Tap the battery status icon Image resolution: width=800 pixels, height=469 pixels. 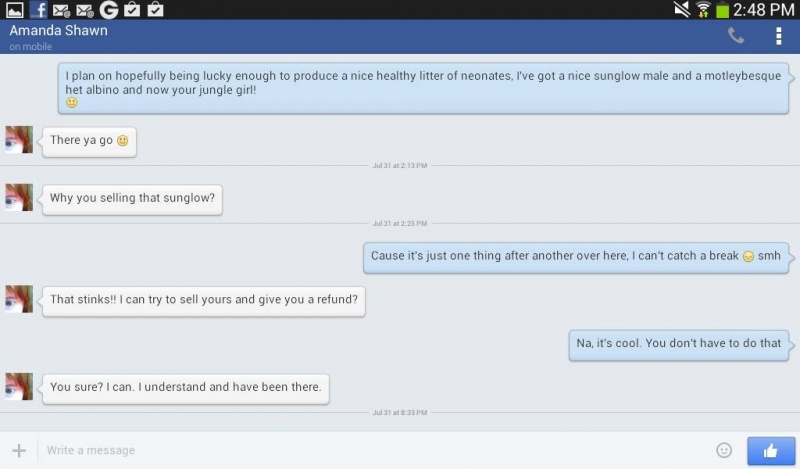click(x=722, y=10)
